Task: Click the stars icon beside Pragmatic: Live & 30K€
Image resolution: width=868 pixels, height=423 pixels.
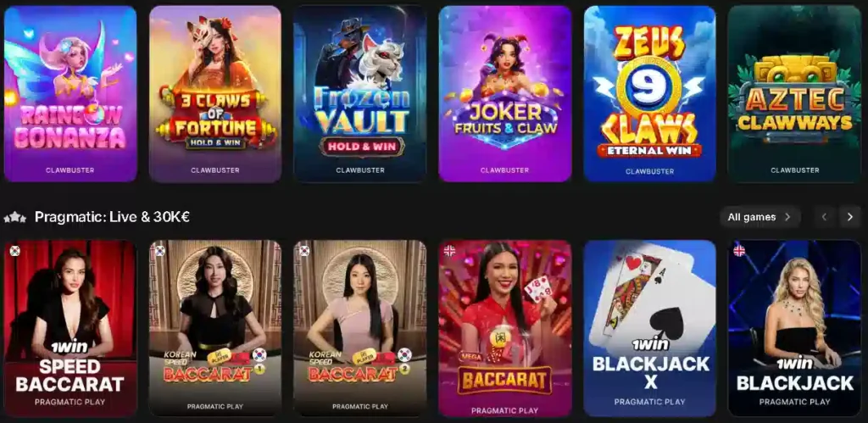Action: coord(15,218)
